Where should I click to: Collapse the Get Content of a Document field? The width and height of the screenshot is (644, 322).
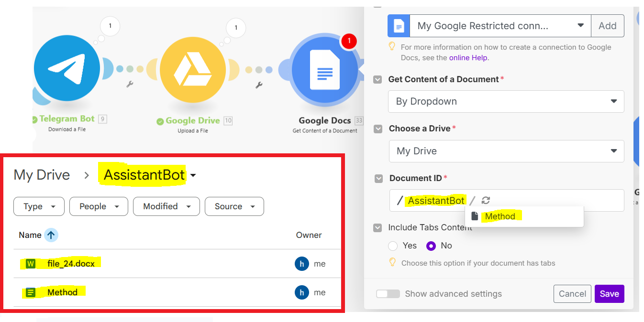pyautogui.click(x=378, y=80)
